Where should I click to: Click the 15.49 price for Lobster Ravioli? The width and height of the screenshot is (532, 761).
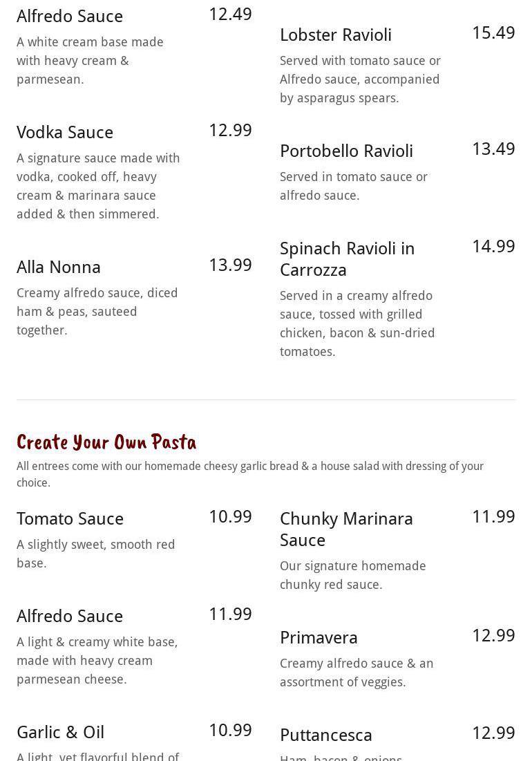pos(493,32)
